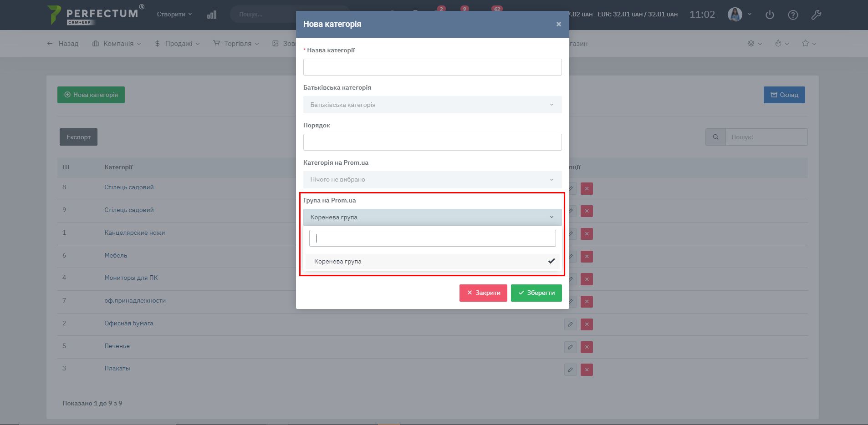Delete the Плакаты category row

tap(587, 369)
